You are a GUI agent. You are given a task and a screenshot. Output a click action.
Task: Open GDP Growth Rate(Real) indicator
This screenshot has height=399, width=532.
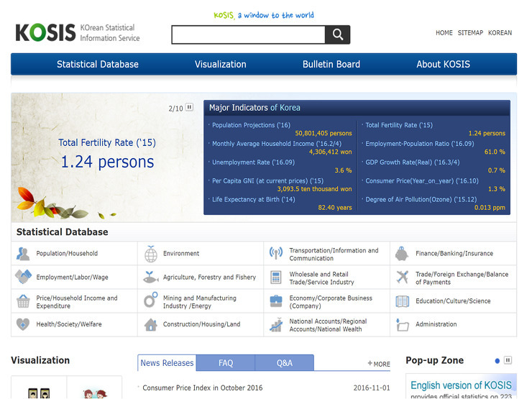coord(413,162)
